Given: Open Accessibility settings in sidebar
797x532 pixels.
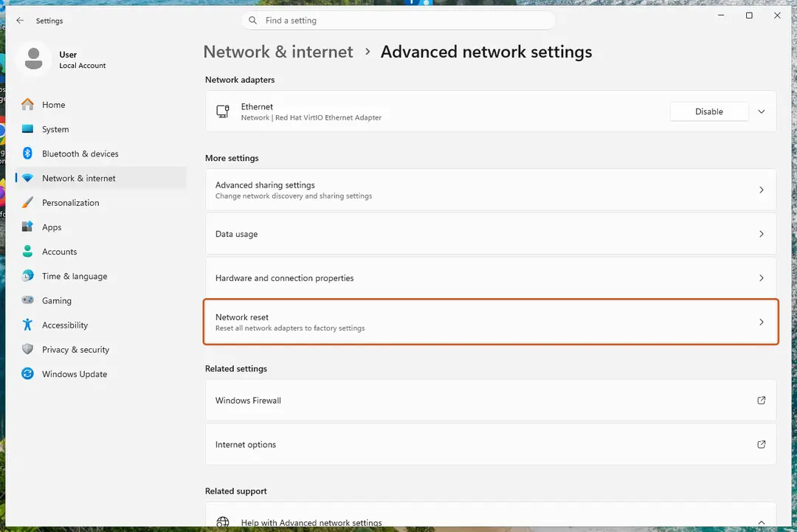Looking at the screenshot, I should 100,325.
